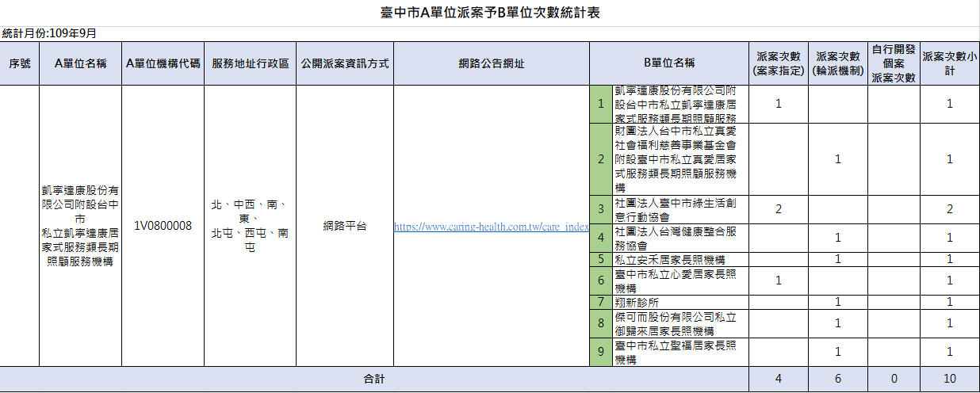Image resolution: width=980 pixels, height=393 pixels.
Task: Click the B單位名稱 column header
Action: pyautogui.click(x=669, y=63)
